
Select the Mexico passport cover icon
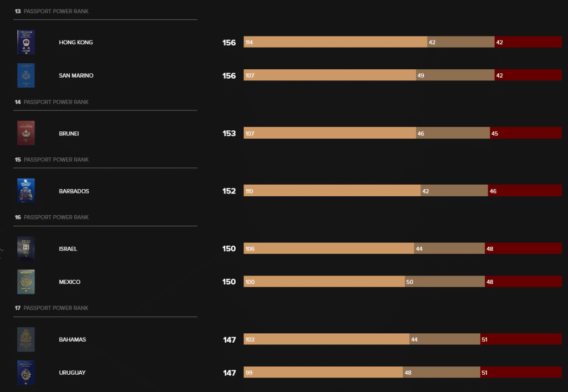coord(26,282)
